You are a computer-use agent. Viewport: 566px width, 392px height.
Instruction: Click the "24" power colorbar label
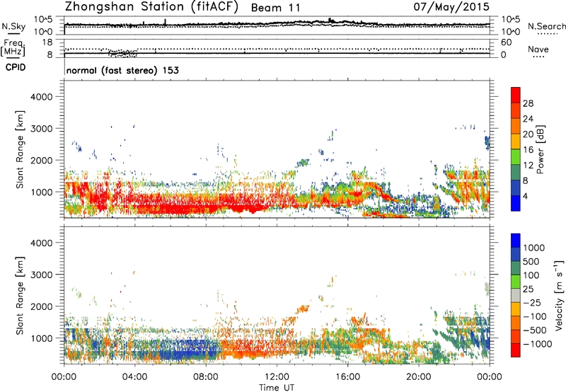pyautogui.click(x=528, y=119)
